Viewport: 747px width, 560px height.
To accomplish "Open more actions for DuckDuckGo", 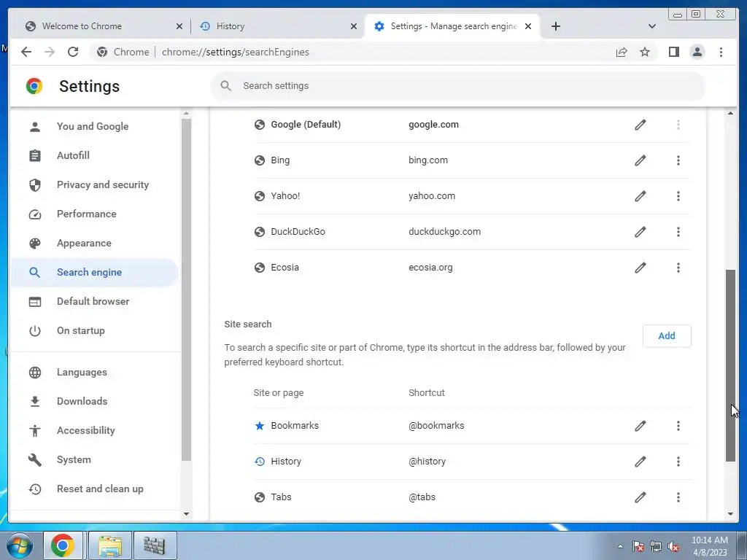I will [678, 232].
